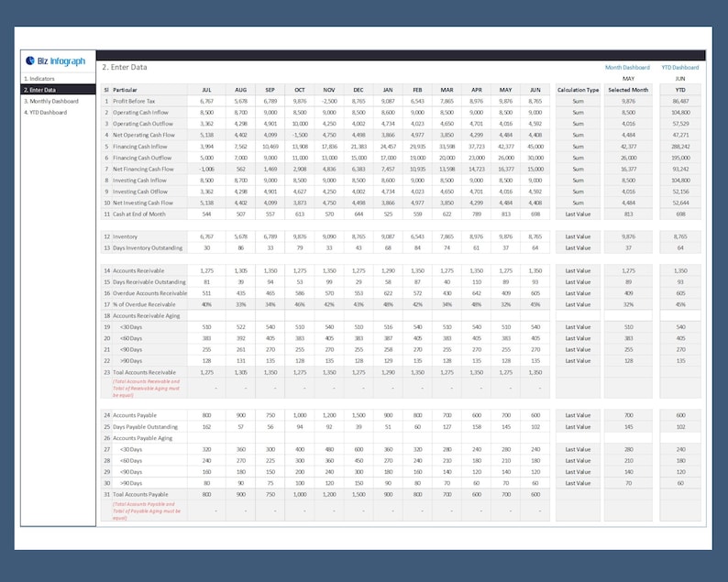This screenshot has width=728, height=582.
Task: Select the Net Operating Cash Flow label
Action: 144,135
